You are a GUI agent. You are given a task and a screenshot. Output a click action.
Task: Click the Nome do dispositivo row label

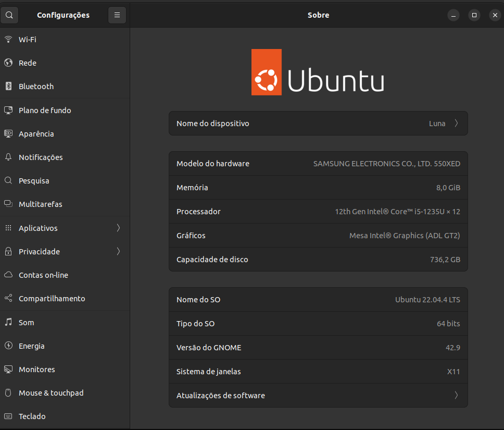[x=213, y=124]
